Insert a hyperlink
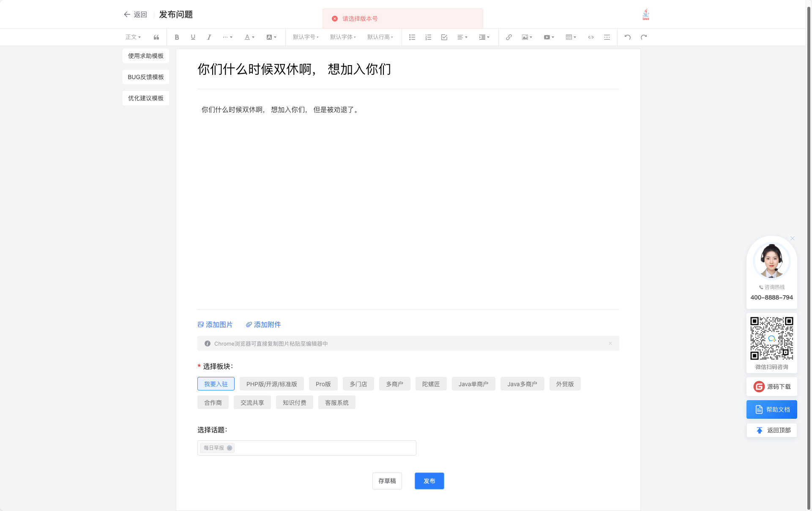Screen dimensions: 812x511 coord(509,37)
